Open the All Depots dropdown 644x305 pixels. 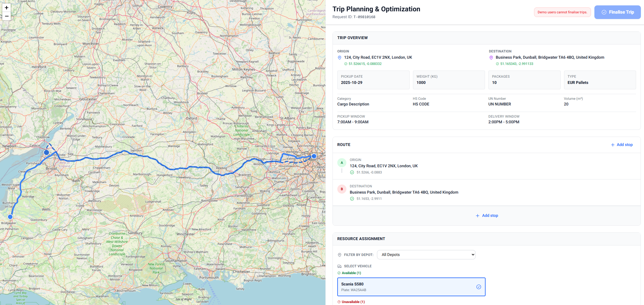(426, 255)
